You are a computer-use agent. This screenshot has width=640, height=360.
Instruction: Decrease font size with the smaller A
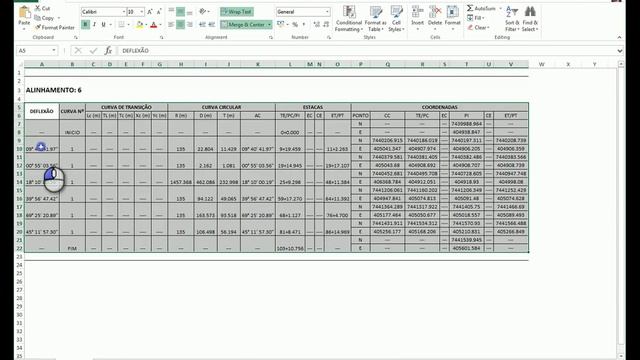pyautogui.click(x=159, y=12)
